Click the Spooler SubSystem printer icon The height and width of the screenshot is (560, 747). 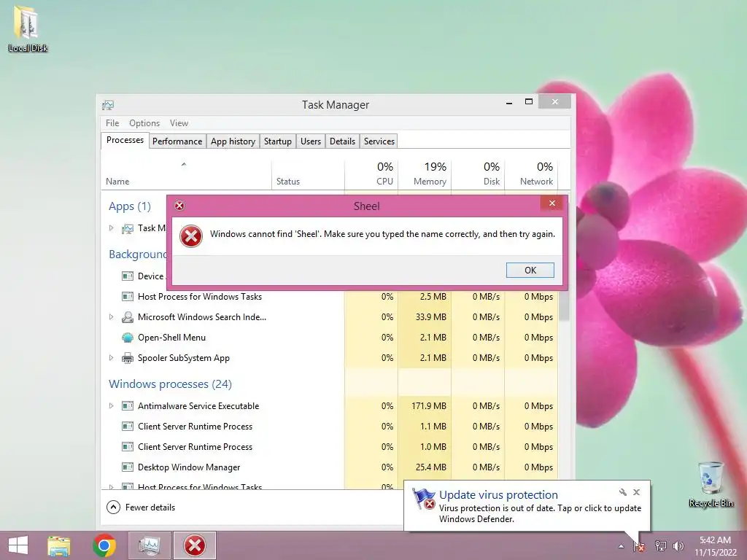(127, 358)
